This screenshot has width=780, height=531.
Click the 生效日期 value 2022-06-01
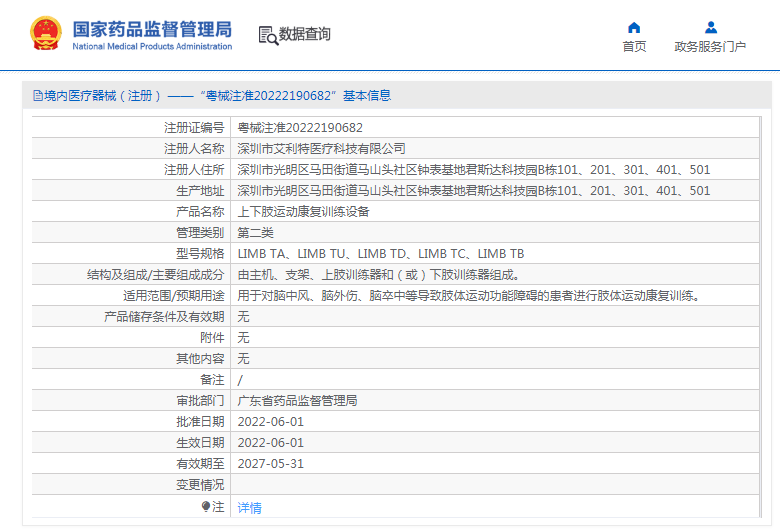(x=271, y=443)
